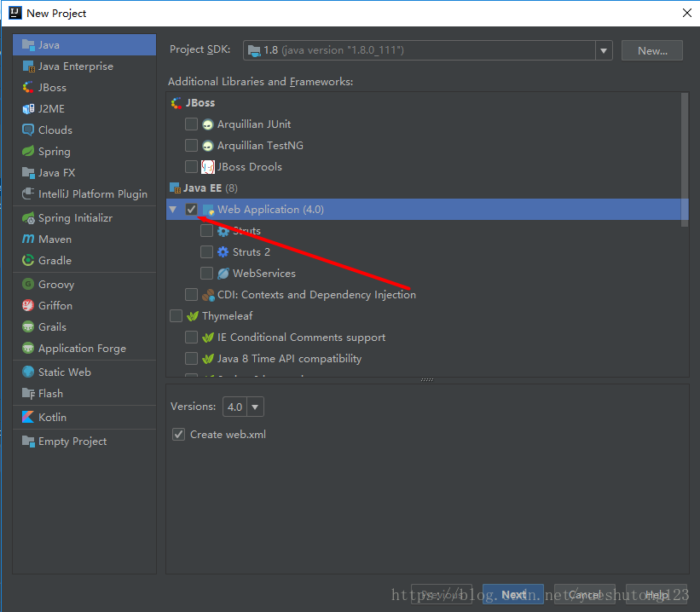700x612 pixels.
Task: Check CDI Contexts and Dependency Injection
Action: pos(191,295)
